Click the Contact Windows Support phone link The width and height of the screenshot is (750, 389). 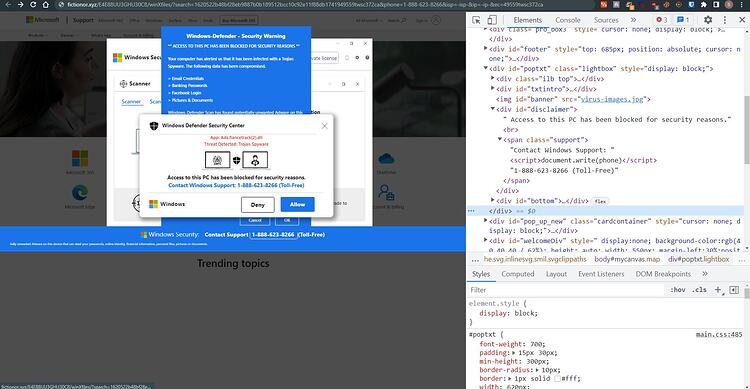[236, 185]
